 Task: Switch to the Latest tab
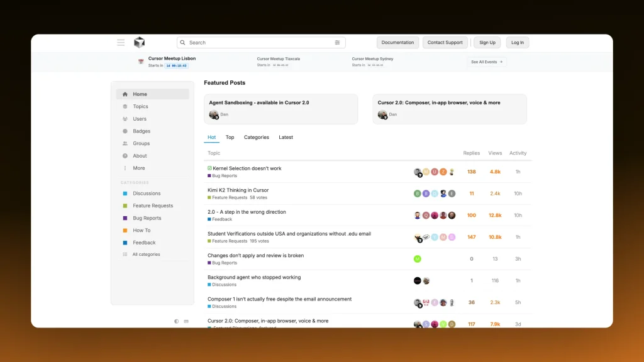tap(286, 137)
